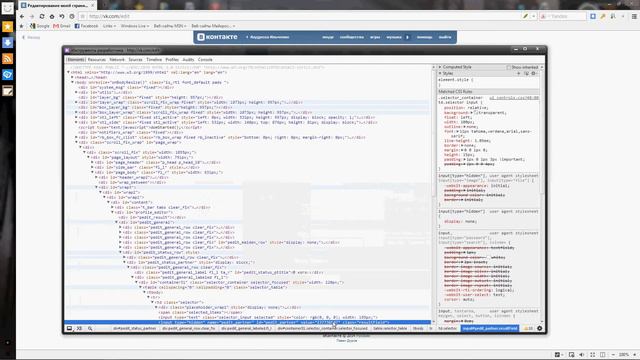Image resolution: width=640 pixels, height=360 pixels.
Task: Open the Links bookmarks folder dropdown
Action: coord(109,26)
